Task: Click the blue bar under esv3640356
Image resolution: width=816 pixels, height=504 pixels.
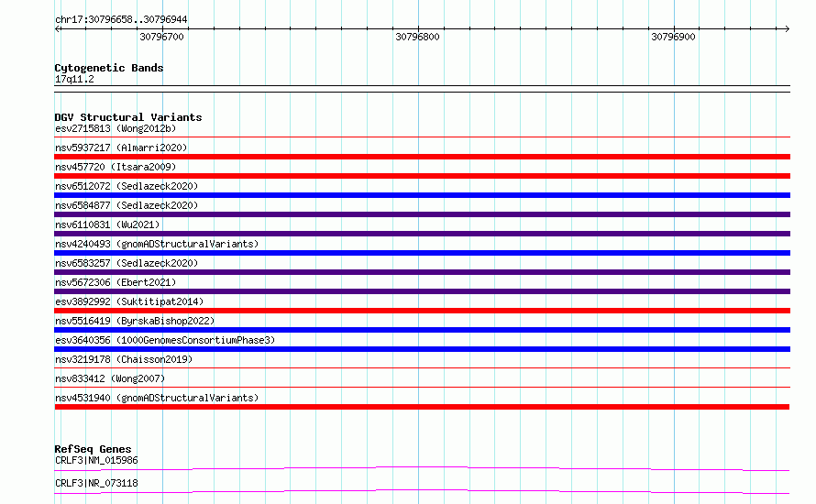Action: (422, 349)
